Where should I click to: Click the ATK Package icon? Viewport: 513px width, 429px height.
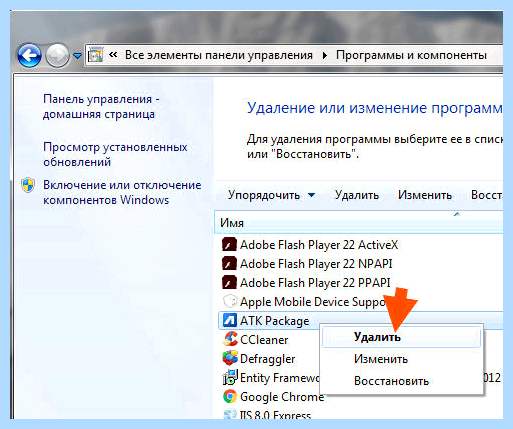click(x=229, y=320)
